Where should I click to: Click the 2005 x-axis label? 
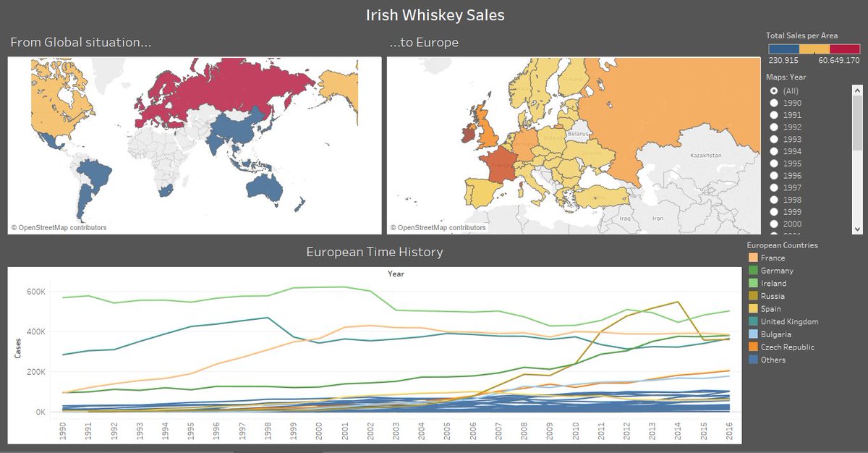(446, 430)
